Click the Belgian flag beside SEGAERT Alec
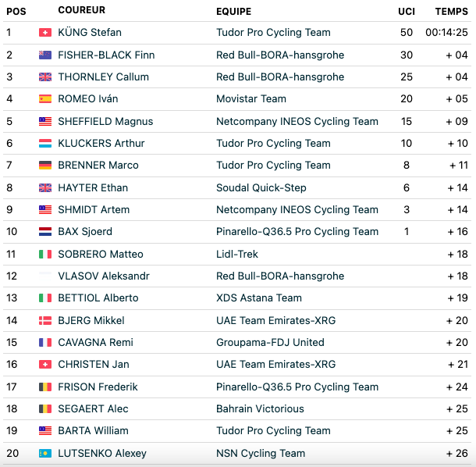This screenshot has width=476, height=467. click(45, 408)
